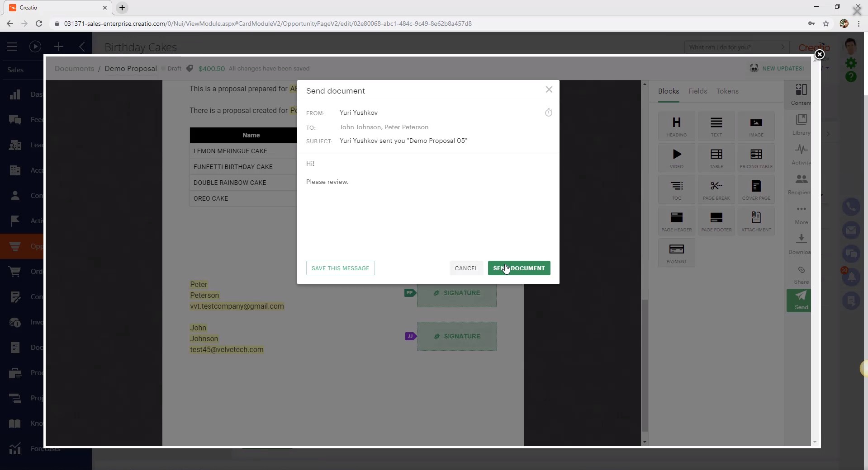Click the Cover Page block

(x=756, y=189)
